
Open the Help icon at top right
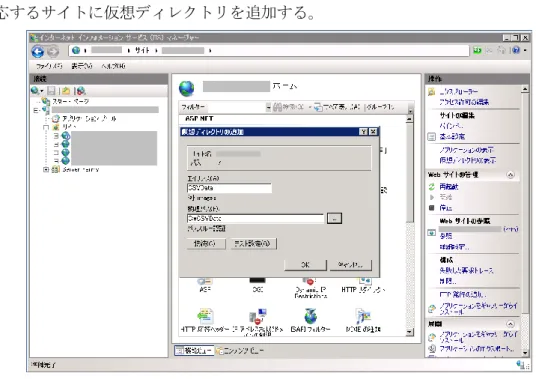[x=516, y=50]
